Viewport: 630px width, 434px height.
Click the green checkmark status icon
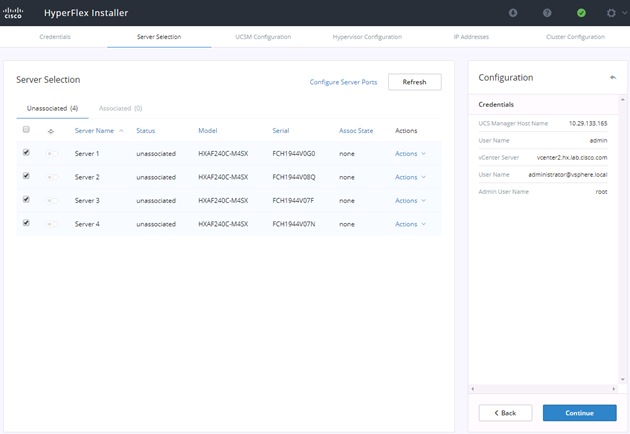581,13
